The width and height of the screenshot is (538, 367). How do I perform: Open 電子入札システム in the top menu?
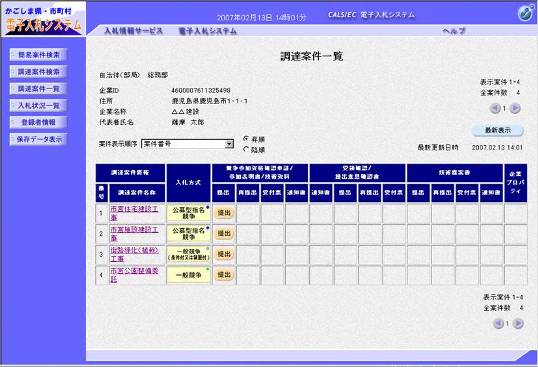tap(208, 31)
